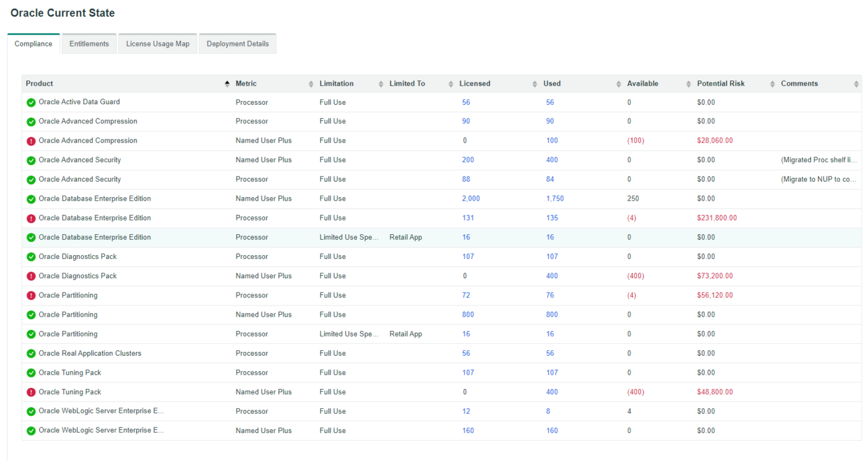Image resolution: width=868 pixels, height=461 pixels.
Task: Click the green check icon for Oracle Active Data Guard
Action: pos(31,102)
